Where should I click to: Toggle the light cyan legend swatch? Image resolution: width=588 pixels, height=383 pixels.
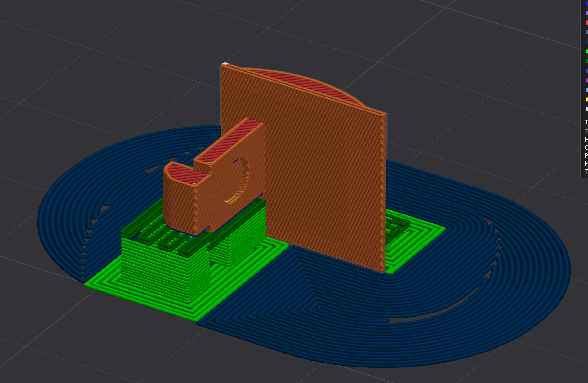(587, 90)
